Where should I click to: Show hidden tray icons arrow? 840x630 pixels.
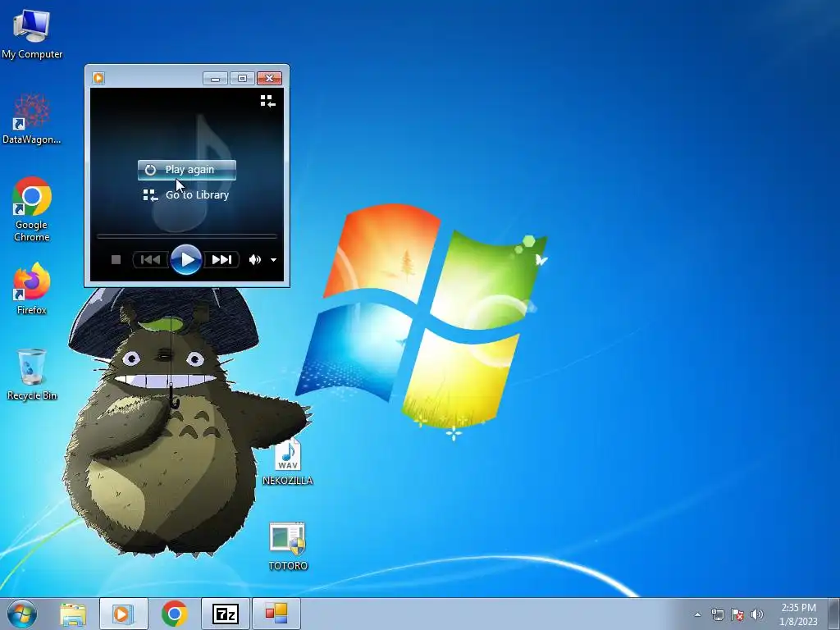tap(697, 614)
